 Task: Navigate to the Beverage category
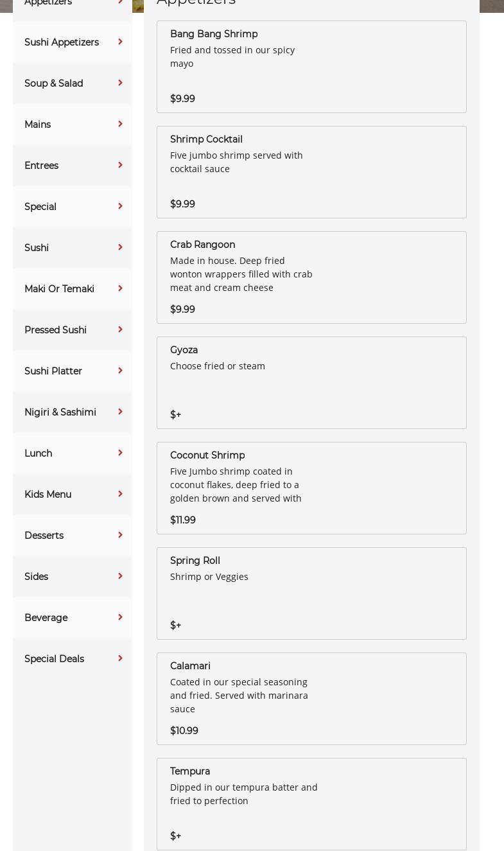(46, 618)
